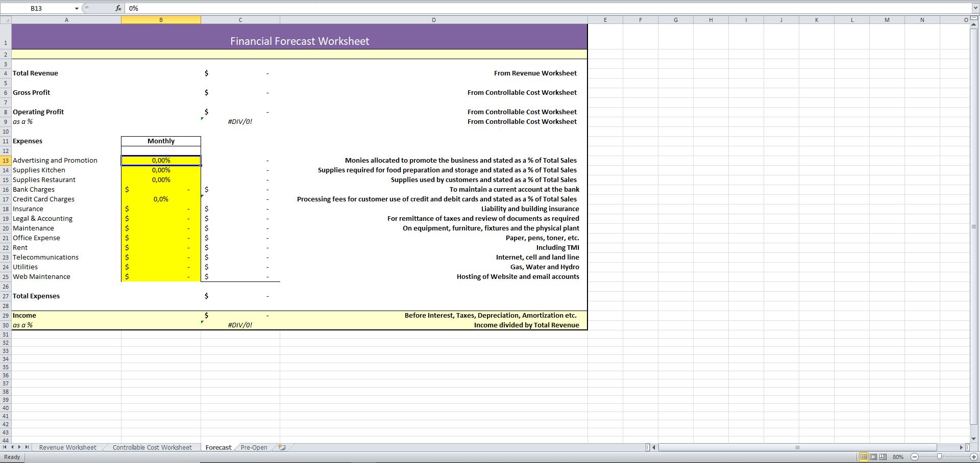Zoom out with the minus button
The image size is (980, 463).
pyautogui.click(x=914, y=457)
